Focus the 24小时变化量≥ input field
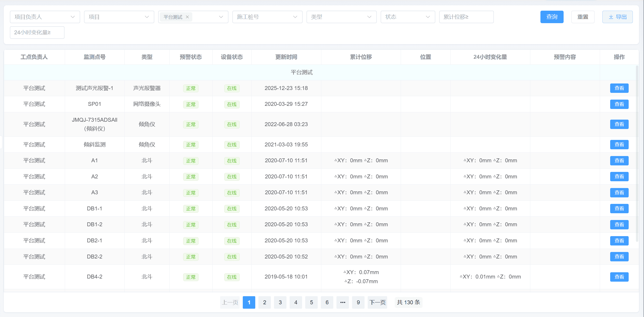644x317 pixels. pos(37,33)
